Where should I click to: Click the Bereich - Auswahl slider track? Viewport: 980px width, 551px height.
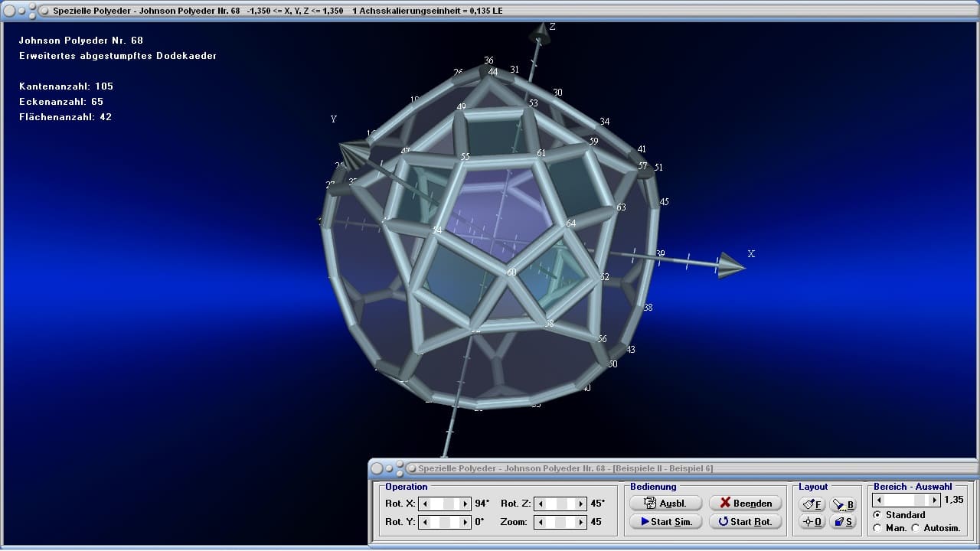tap(906, 500)
